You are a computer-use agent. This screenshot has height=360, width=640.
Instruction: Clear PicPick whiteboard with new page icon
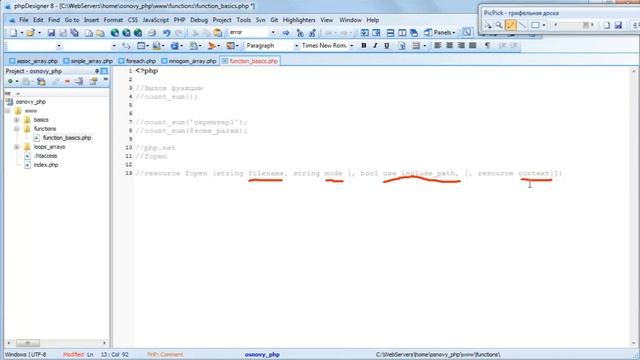click(x=607, y=25)
